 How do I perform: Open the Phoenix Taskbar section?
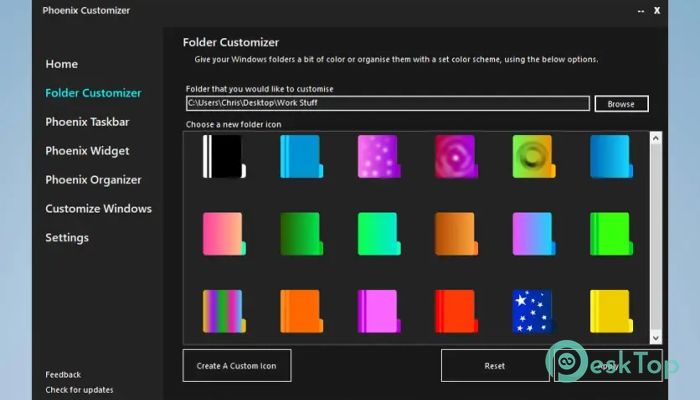click(x=87, y=122)
